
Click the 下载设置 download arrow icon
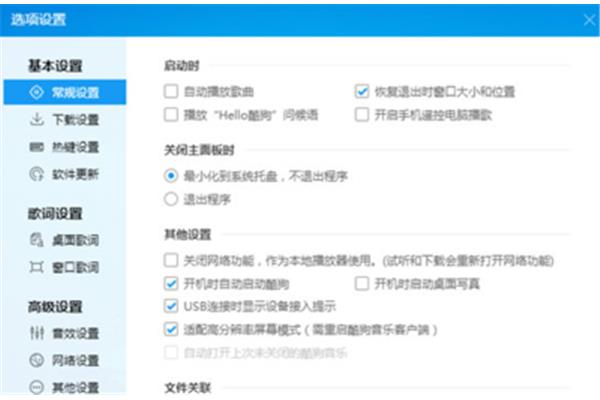pyautogui.click(x=37, y=119)
